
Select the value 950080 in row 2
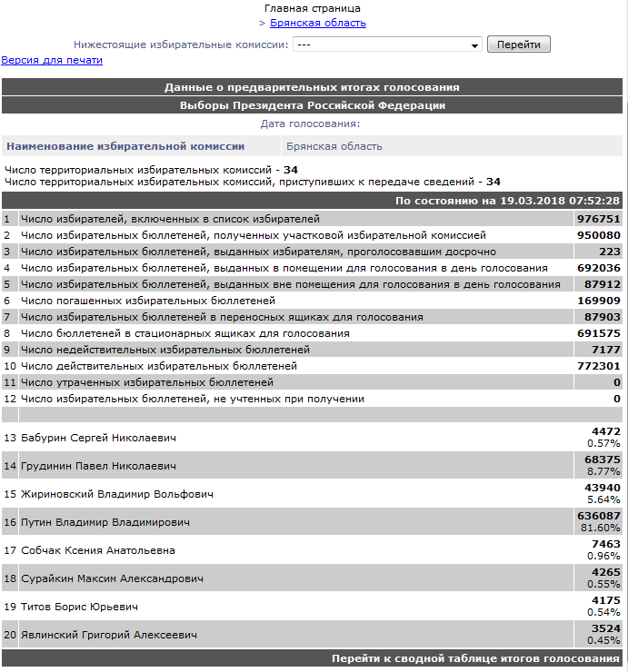[x=598, y=235]
